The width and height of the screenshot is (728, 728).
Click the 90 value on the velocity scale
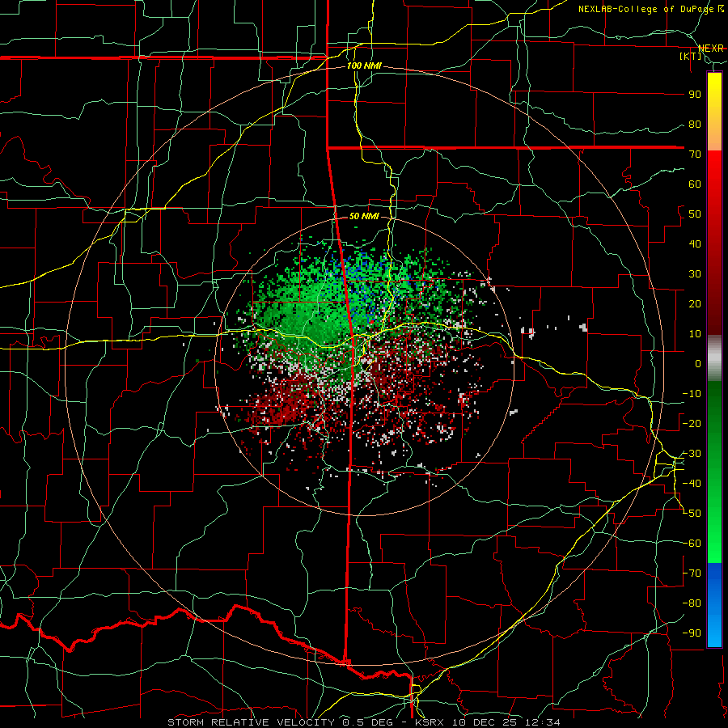tap(695, 95)
